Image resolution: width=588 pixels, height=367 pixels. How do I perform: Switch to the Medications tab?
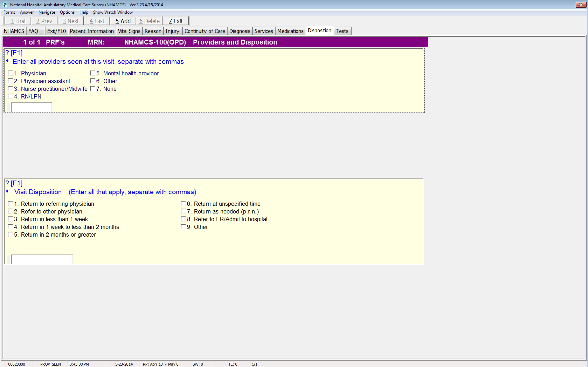pos(290,31)
